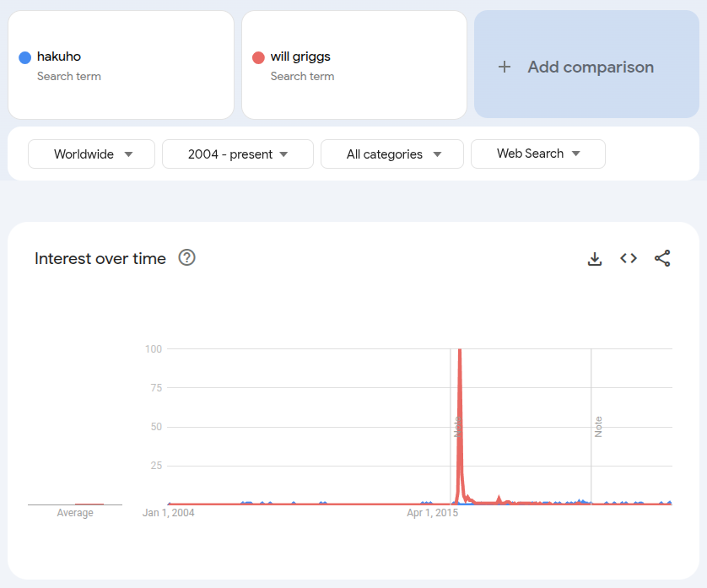Click the 25 y-axis label
Image resolution: width=707 pixels, height=588 pixels.
156,466
